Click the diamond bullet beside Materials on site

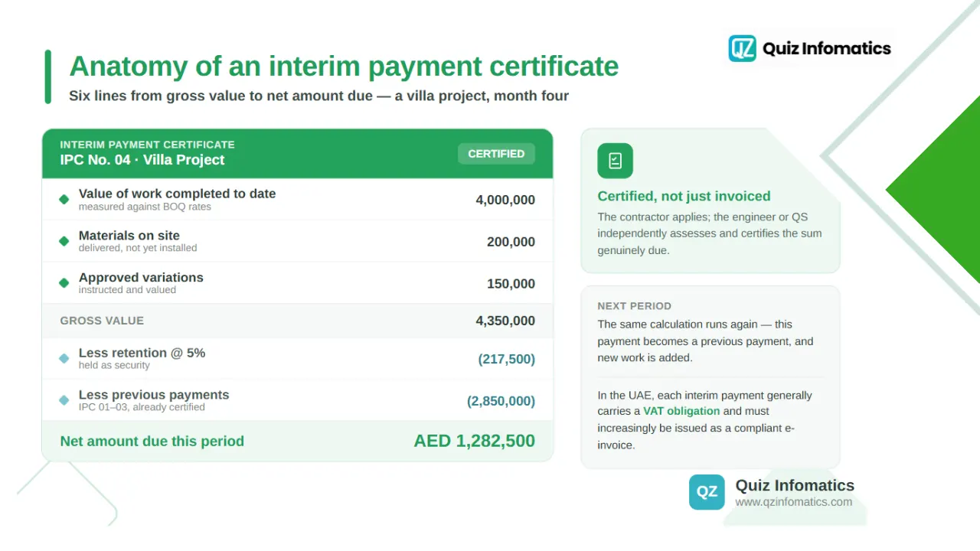(64, 241)
